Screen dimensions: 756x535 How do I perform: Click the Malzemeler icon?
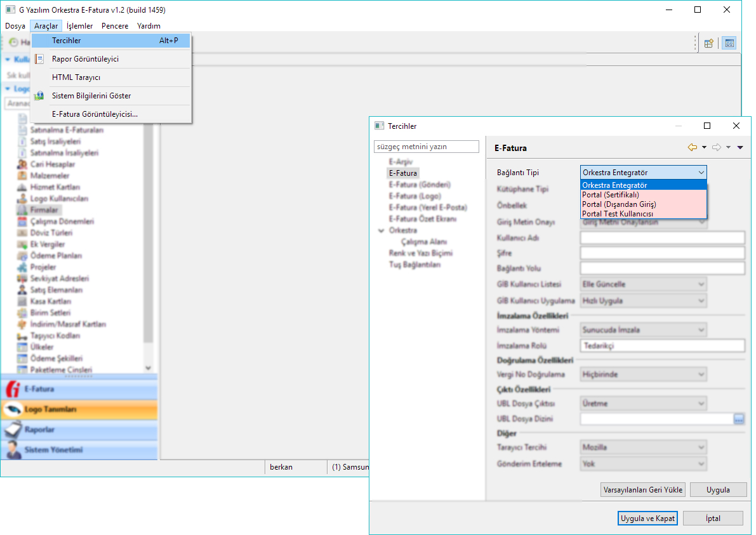[22, 176]
